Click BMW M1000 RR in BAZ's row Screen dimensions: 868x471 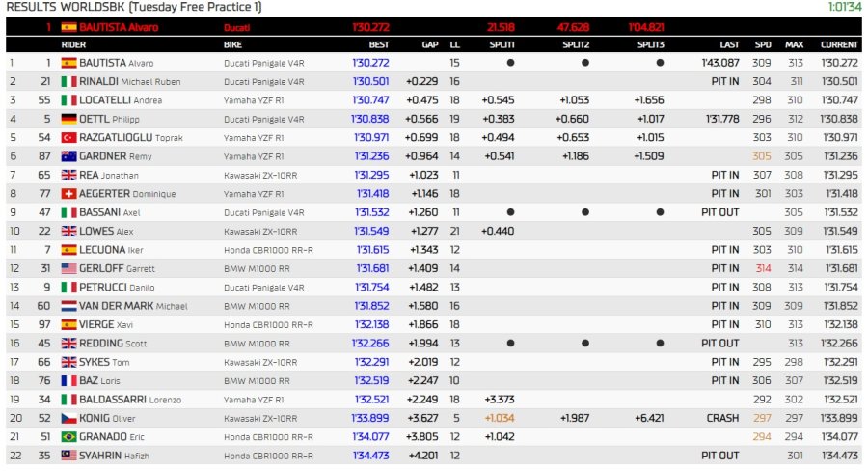click(257, 380)
